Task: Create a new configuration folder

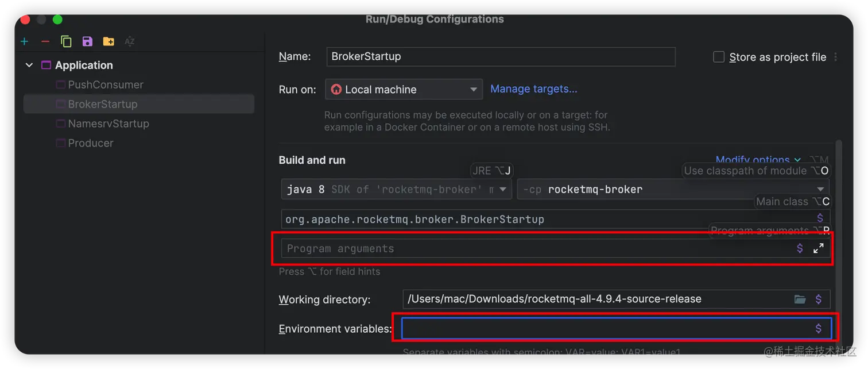Action: [108, 41]
